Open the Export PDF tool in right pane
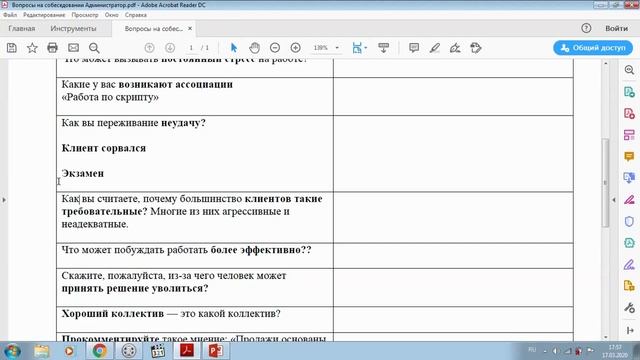 pos(629,92)
